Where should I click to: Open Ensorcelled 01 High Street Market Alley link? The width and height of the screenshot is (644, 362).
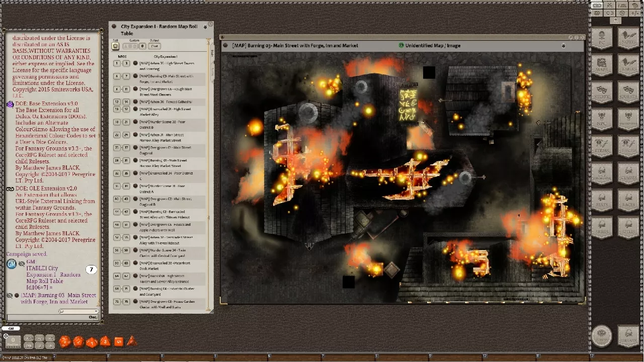tap(136, 109)
